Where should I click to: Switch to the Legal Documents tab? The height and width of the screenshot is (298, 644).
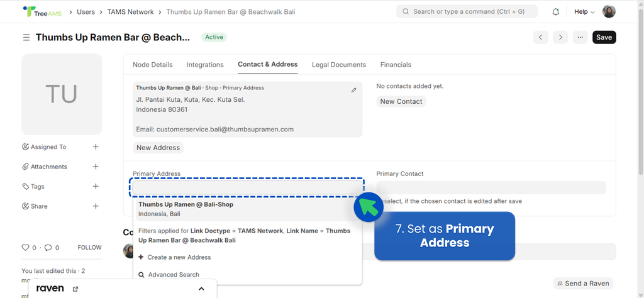pyautogui.click(x=338, y=65)
